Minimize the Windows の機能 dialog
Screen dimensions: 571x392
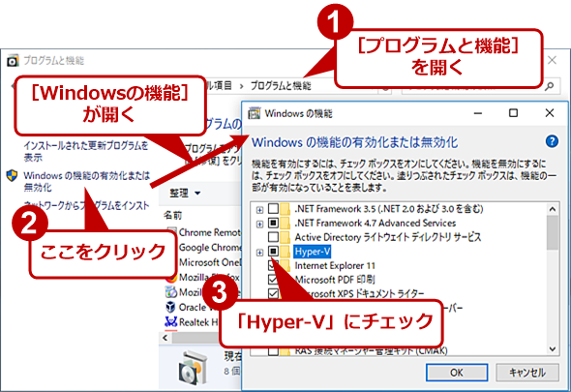click(478, 113)
